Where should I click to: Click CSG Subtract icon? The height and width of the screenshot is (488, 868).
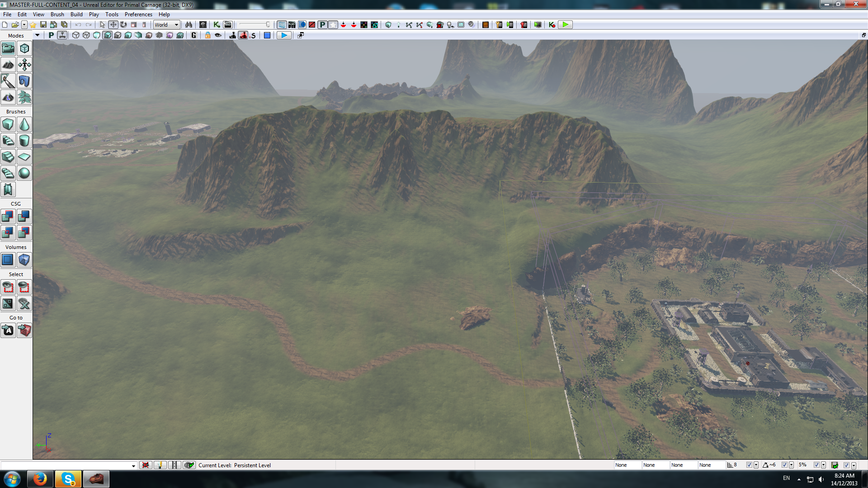(24, 216)
